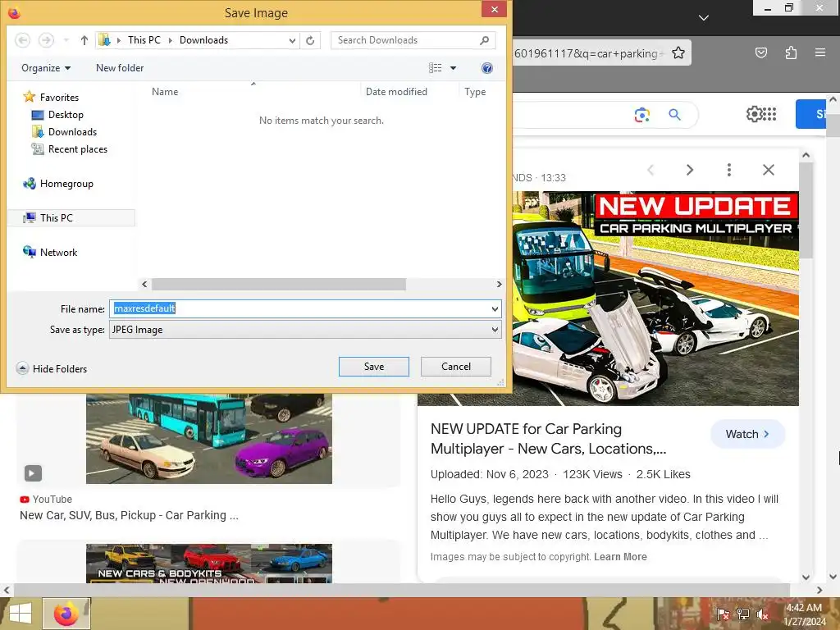This screenshot has height=630, width=840.
Task: Select This PC in navigation pane
Action: pos(71,218)
